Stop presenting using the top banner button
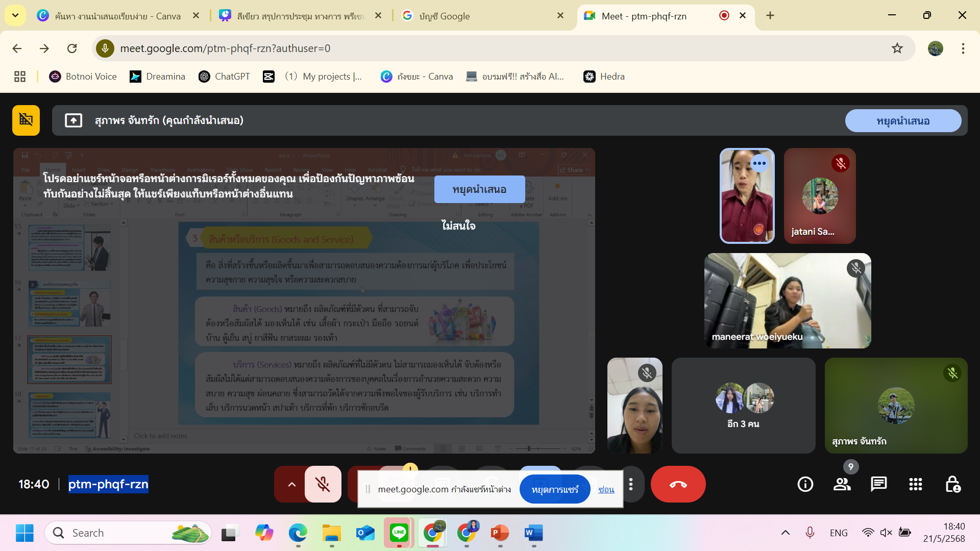Viewport: 980px width, 551px height. click(903, 121)
